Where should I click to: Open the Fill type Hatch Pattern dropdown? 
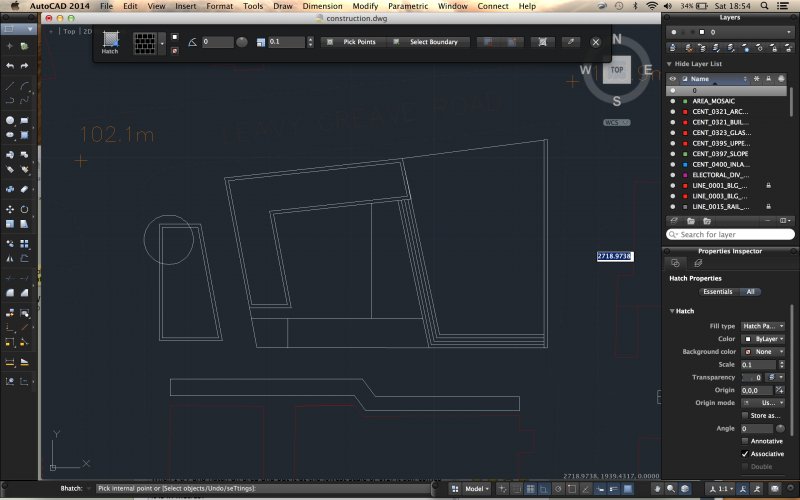[x=763, y=326]
